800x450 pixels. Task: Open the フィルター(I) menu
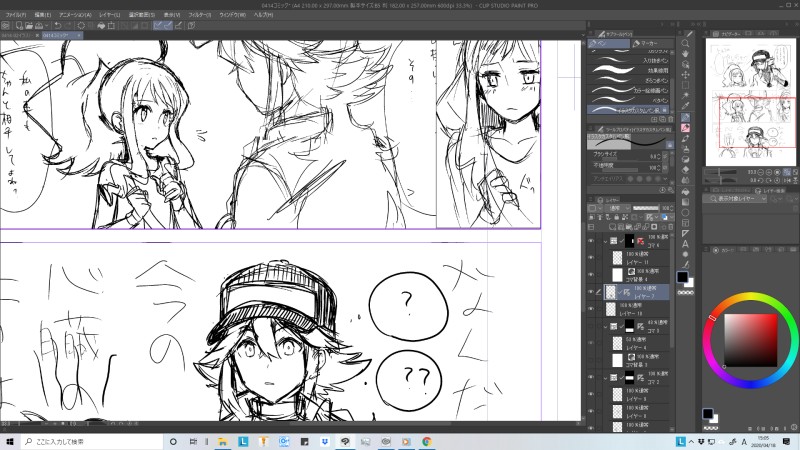click(x=199, y=15)
